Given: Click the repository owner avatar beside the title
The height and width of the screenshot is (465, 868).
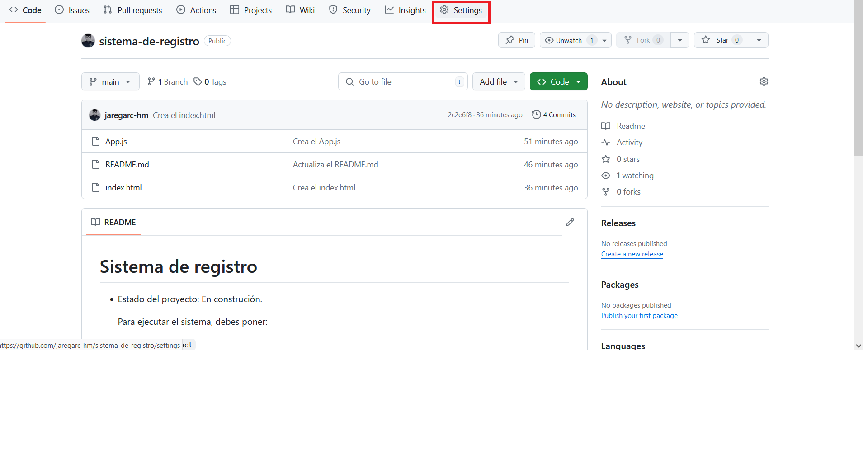Looking at the screenshot, I should [x=88, y=41].
